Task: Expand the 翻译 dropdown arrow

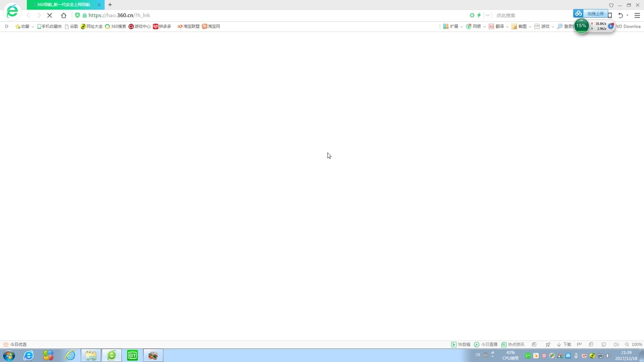Action: (507, 27)
